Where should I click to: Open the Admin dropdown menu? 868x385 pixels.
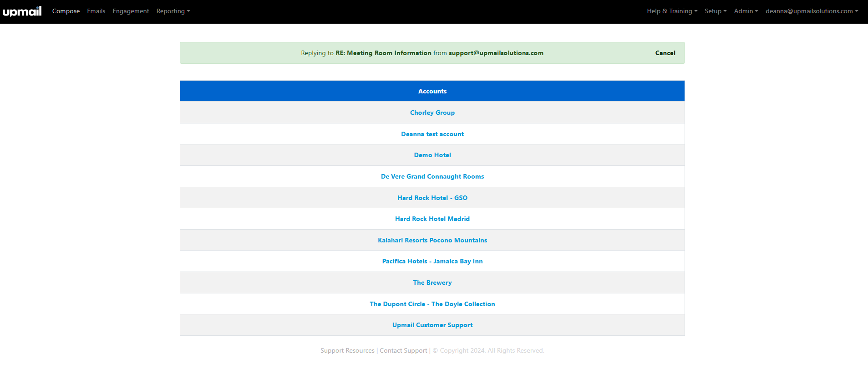[x=746, y=11]
